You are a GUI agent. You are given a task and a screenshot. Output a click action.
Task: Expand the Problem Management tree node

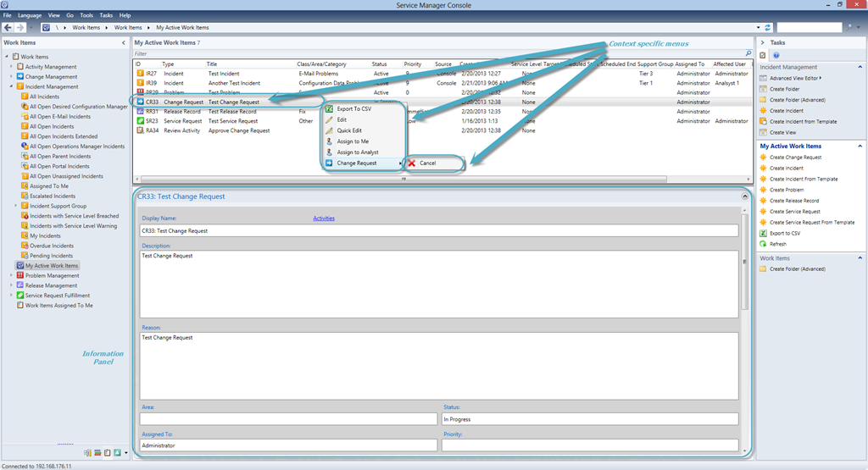tap(11, 275)
